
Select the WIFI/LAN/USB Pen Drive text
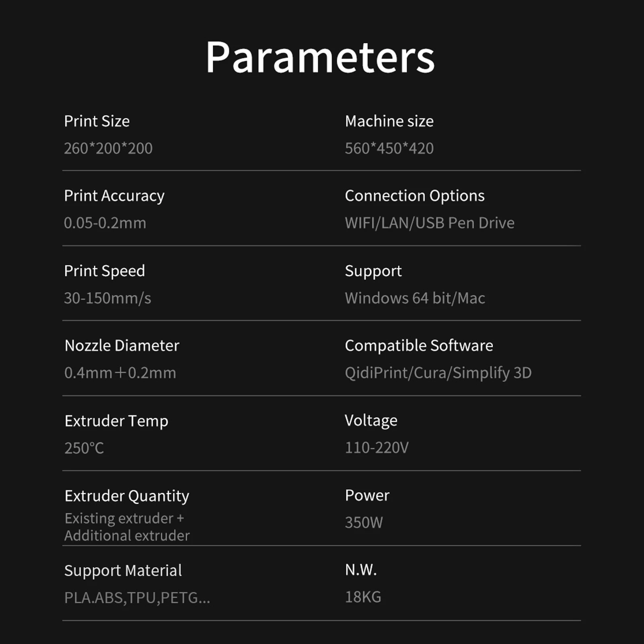429,223
